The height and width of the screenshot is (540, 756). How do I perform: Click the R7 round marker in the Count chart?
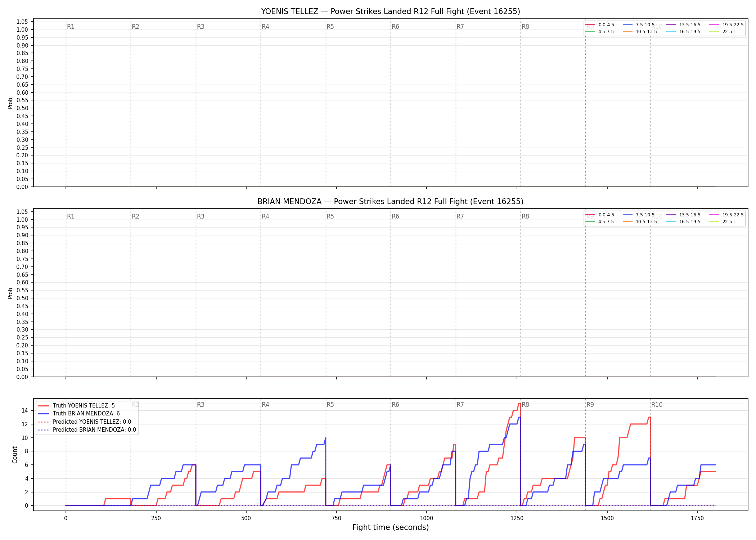coord(460,405)
